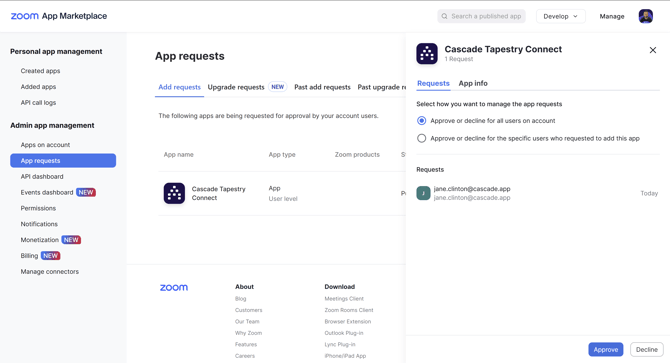This screenshot has height=363, width=670.
Task: Click the Today date in requests list
Action: point(649,193)
